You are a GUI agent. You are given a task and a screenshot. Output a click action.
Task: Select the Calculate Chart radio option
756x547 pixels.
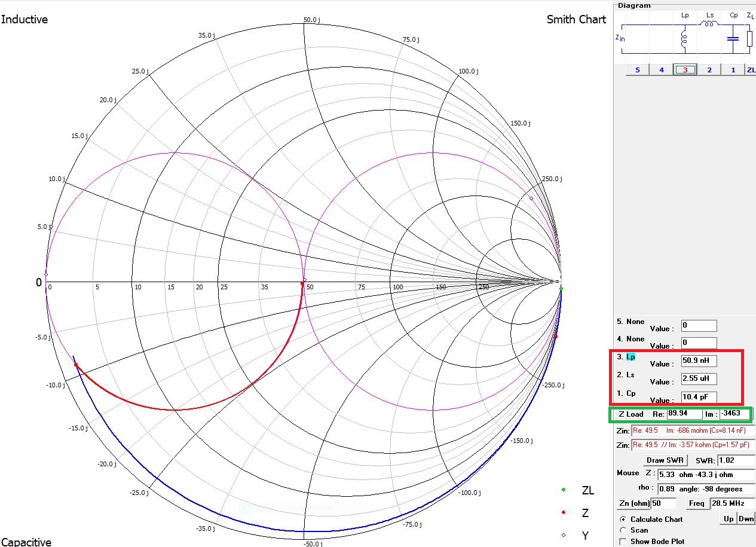tap(623, 520)
